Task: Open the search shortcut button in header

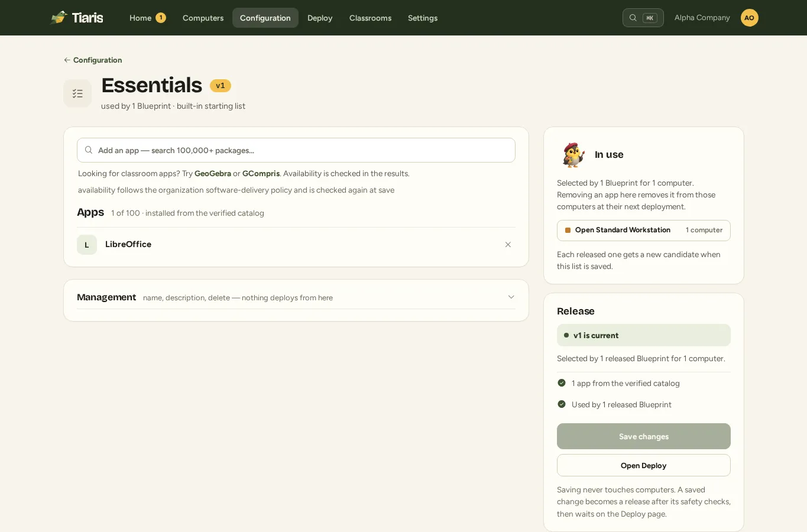Action: point(643,18)
